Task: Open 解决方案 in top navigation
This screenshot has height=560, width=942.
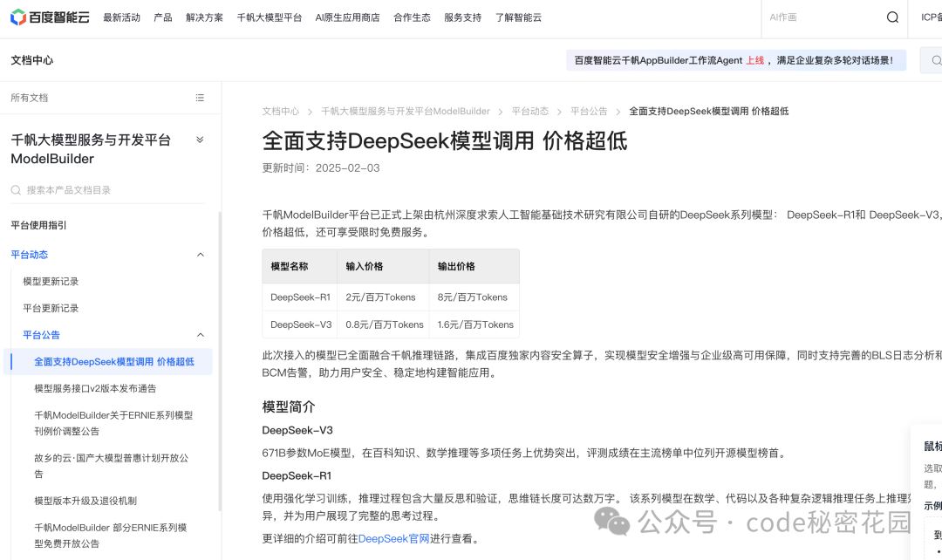Action: click(204, 17)
